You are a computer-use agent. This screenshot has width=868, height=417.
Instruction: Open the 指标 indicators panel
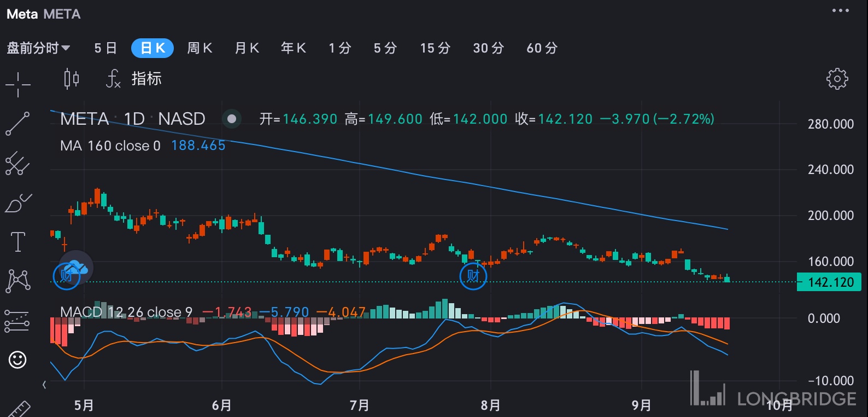(x=146, y=79)
